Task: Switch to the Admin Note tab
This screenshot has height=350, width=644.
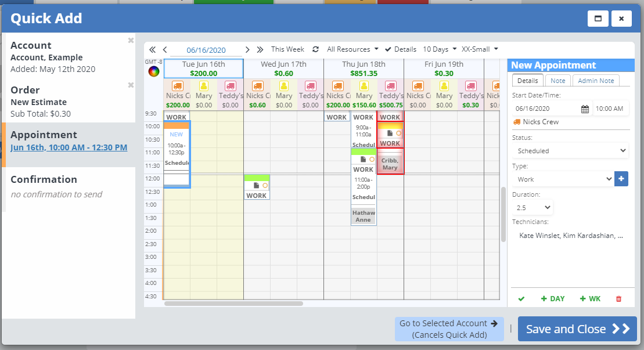Action: coord(596,81)
